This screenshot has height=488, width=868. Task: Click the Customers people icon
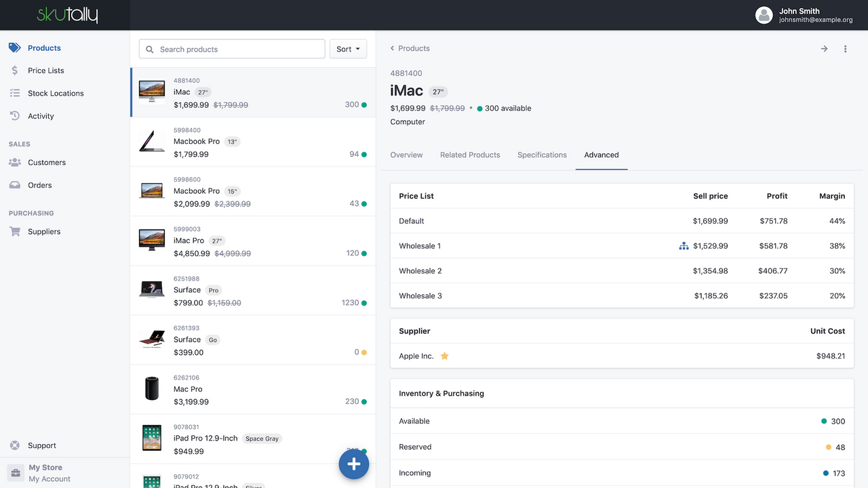(15, 163)
